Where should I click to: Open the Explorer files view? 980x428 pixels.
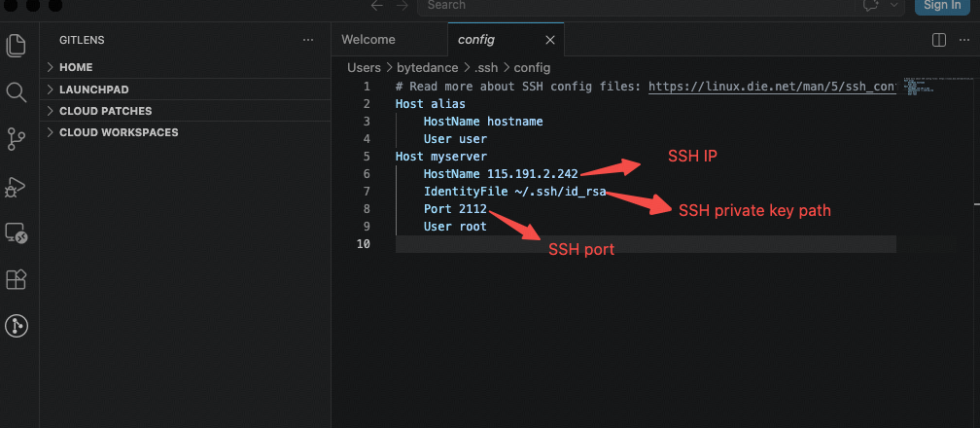[17, 46]
